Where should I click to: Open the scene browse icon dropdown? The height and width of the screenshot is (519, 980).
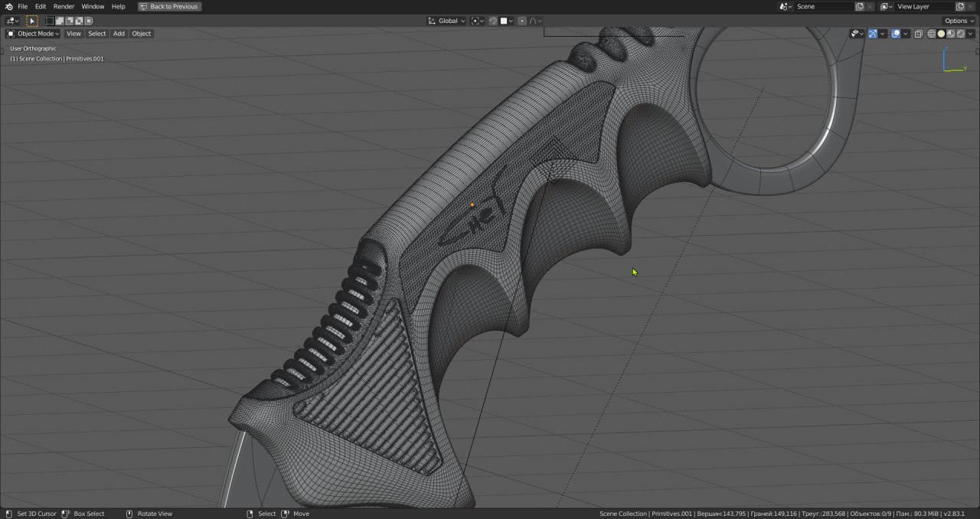point(786,6)
